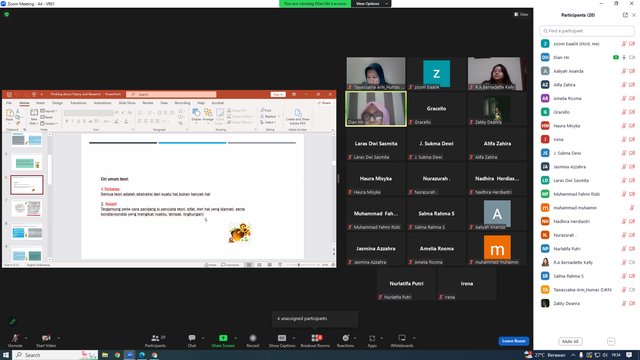This screenshot has height=360, width=640.
Task: Click the green Share Screen icon
Action: click(x=223, y=338)
